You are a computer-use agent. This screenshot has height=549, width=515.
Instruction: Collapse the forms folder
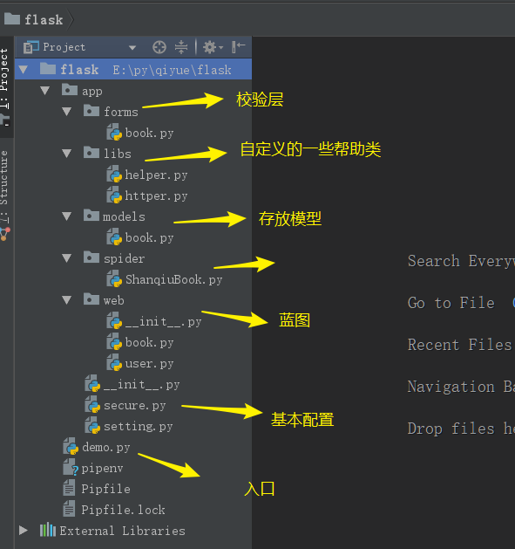click(x=67, y=111)
